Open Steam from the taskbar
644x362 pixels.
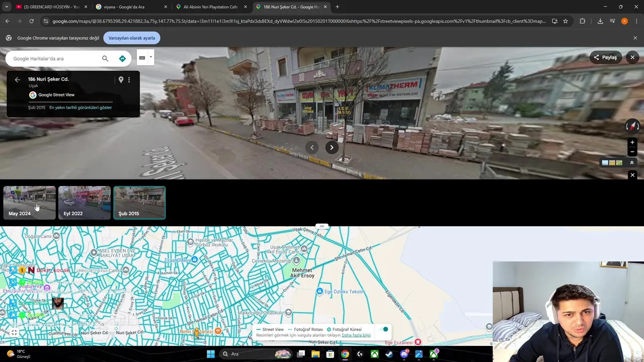389,354
